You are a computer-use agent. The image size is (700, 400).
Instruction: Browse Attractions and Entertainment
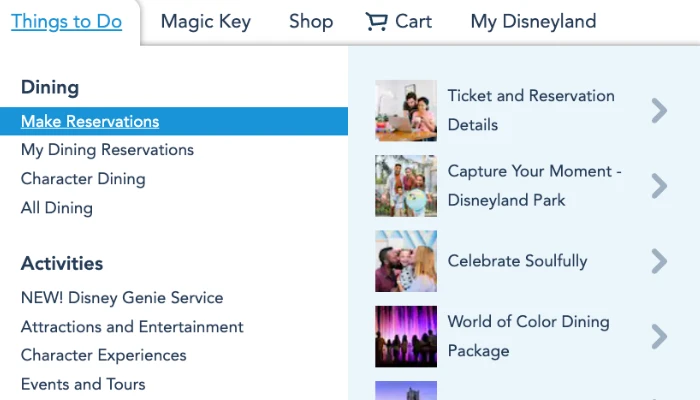pyautogui.click(x=132, y=327)
